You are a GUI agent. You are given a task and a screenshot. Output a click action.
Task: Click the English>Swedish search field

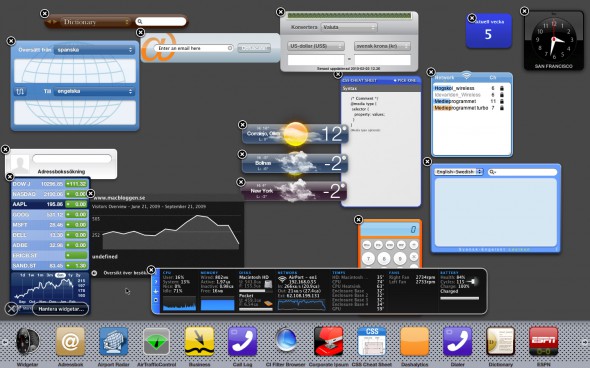click(x=522, y=172)
